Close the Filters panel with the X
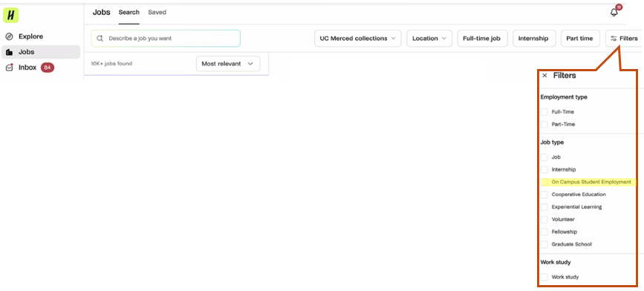This screenshot has width=644, height=291. 544,76
